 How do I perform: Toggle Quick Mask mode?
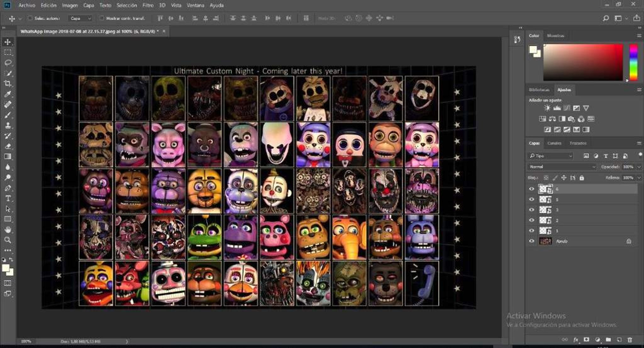tap(8, 283)
